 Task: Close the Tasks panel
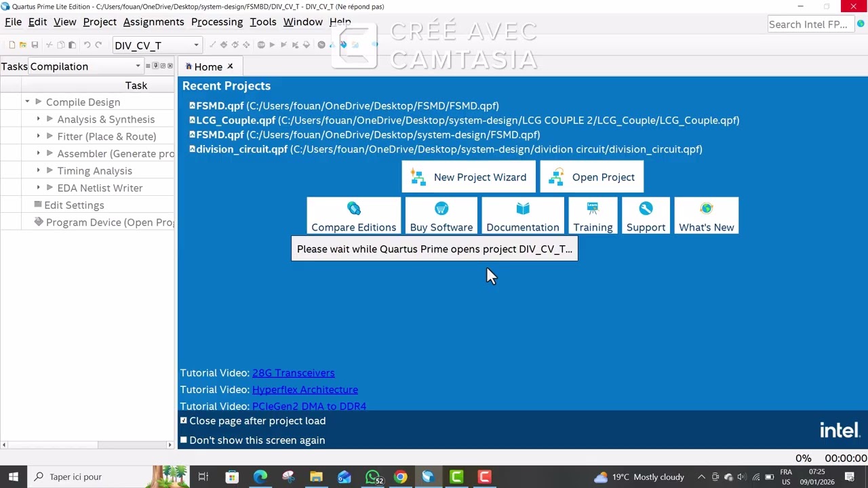170,66
